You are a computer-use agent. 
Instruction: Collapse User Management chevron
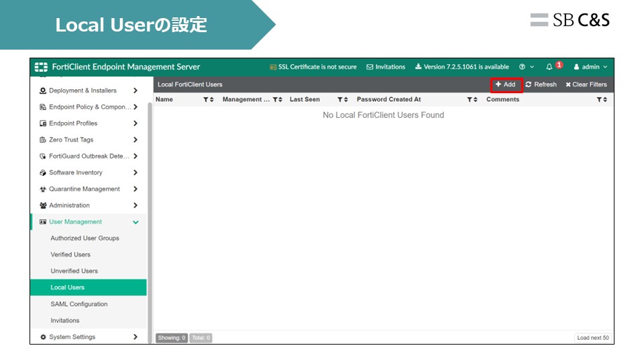pyautogui.click(x=136, y=223)
